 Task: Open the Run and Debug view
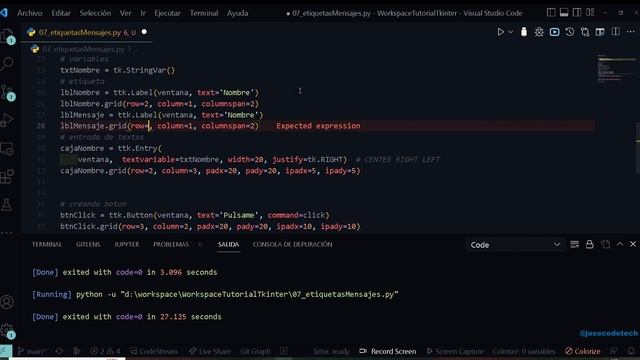(7, 120)
